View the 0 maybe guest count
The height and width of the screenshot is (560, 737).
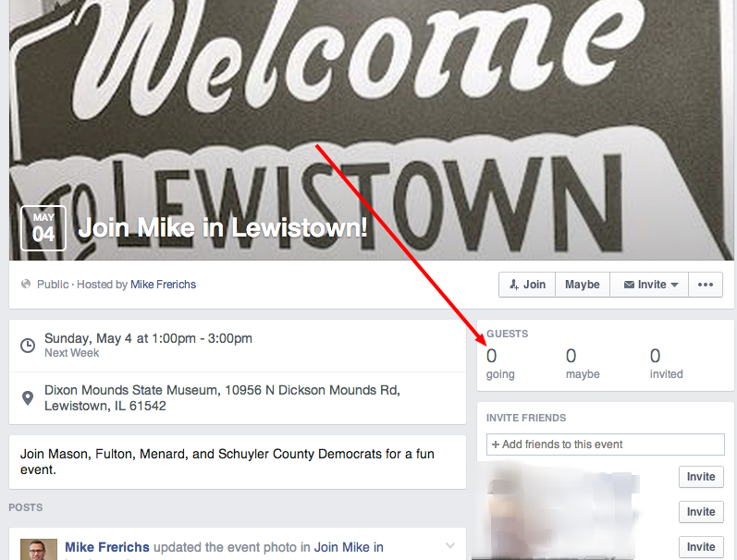tap(583, 363)
